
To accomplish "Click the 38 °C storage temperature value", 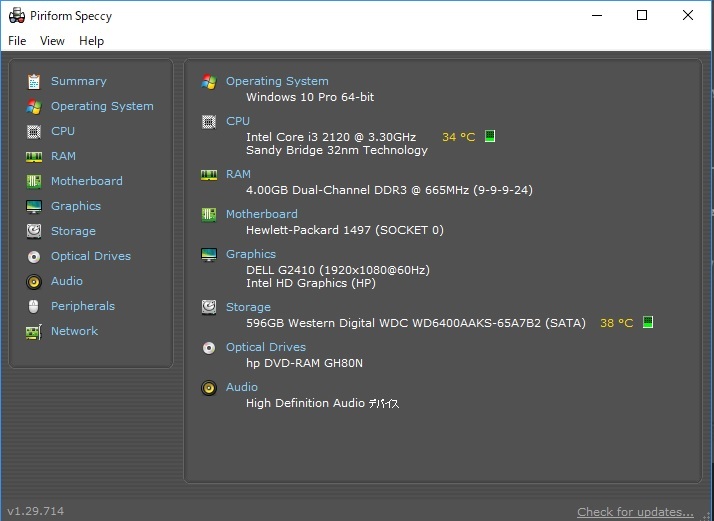I will click(617, 323).
